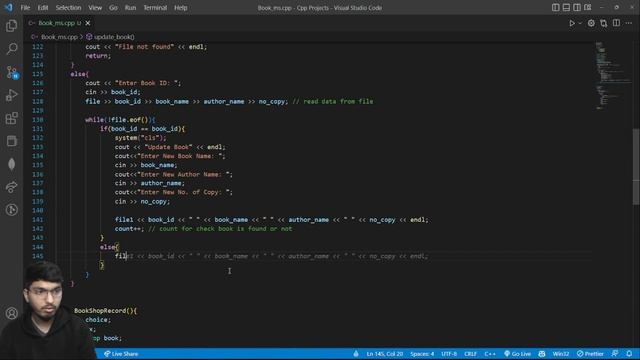This screenshot has width=640, height=360.
Task: Expand the run options dropdown arrow
Action: click(x=580, y=23)
